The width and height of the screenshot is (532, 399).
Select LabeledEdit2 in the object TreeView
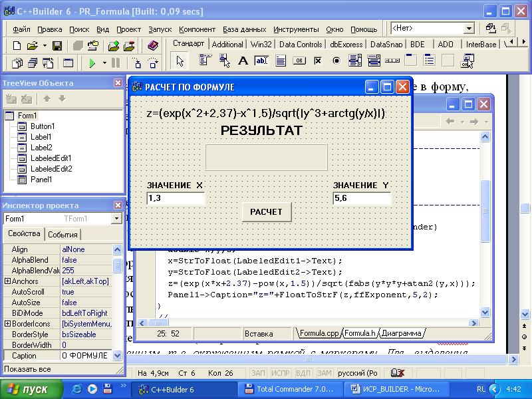(x=51, y=169)
